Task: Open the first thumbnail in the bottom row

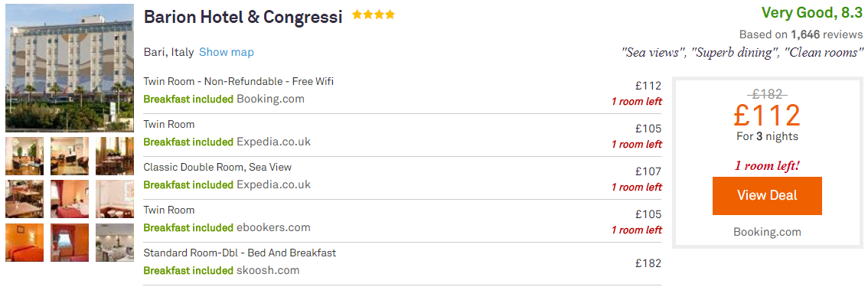Action: tap(24, 242)
